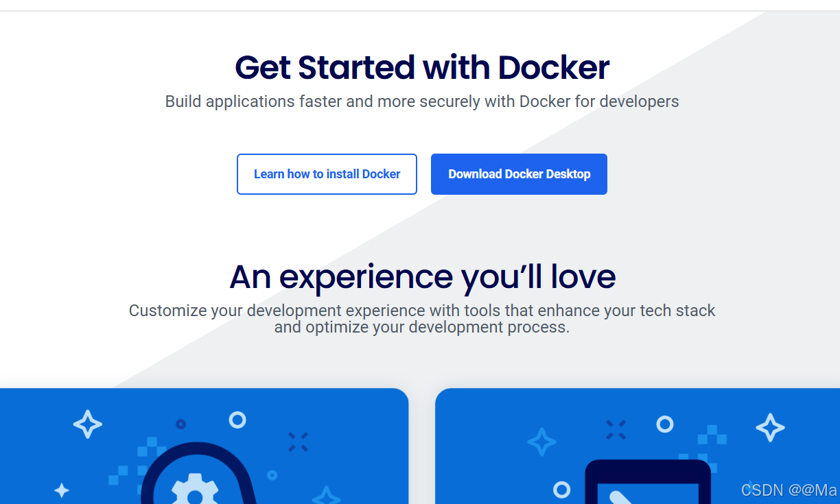The height and width of the screenshot is (504, 840).
Task: Click the Learn how to install Docker button
Action: [x=327, y=174]
